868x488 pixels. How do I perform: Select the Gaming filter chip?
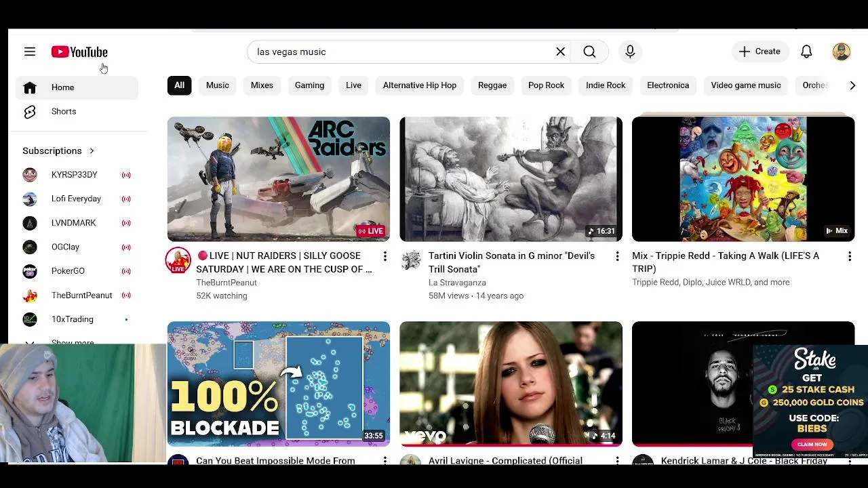point(309,85)
